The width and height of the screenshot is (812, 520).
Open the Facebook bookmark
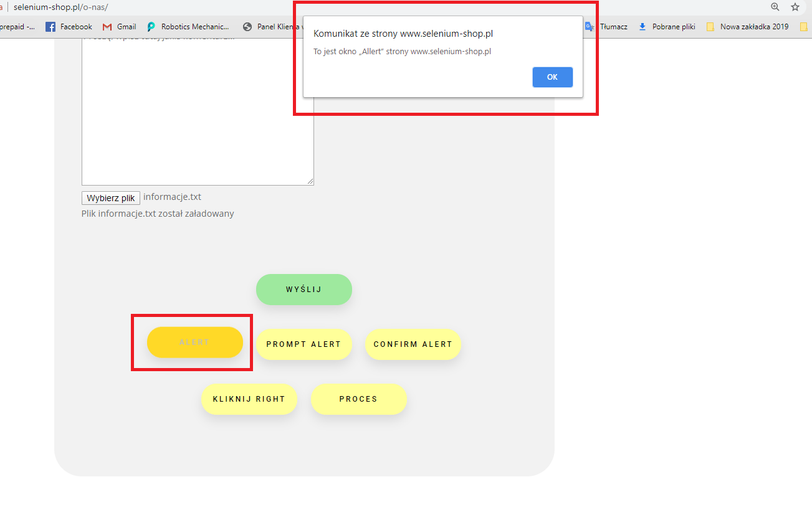pyautogui.click(x=69, y=27)
